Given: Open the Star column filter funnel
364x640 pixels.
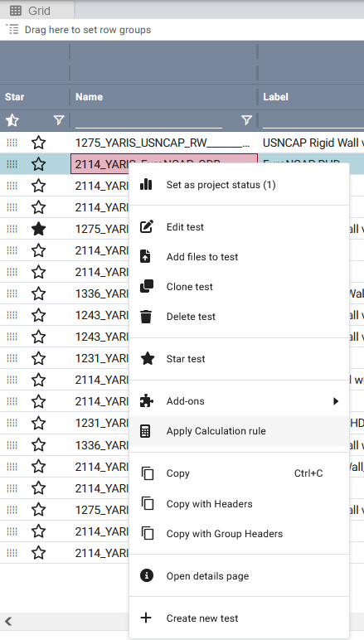Looking at the screenshot, I should 59,120.
